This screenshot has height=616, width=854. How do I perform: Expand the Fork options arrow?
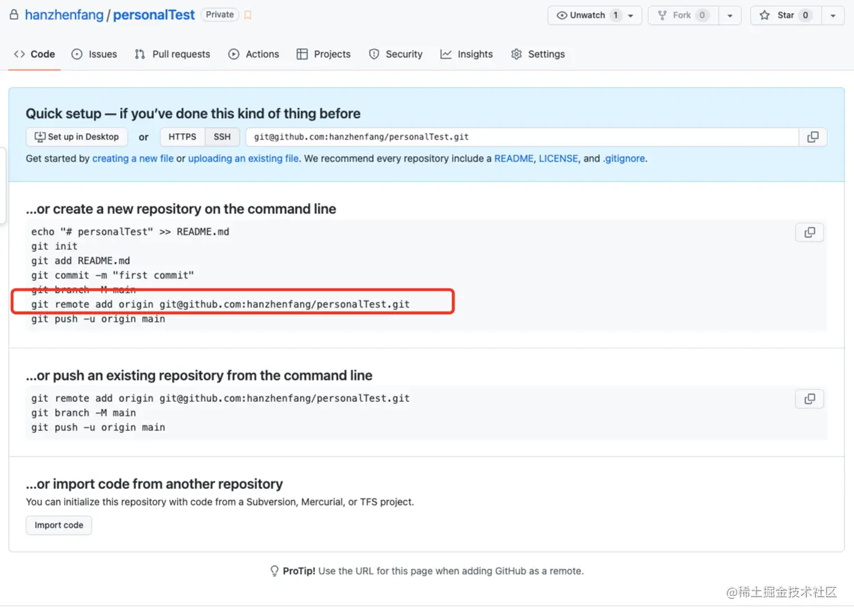click(730, 15)
